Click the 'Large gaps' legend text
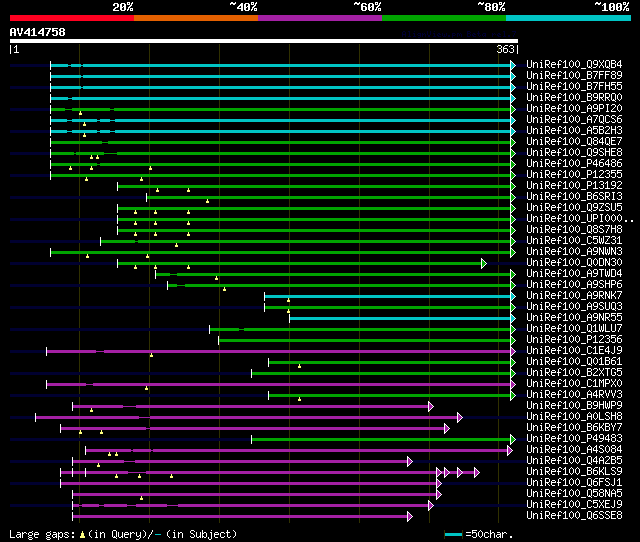The image size is (640, 542). (x=42, y=534)
